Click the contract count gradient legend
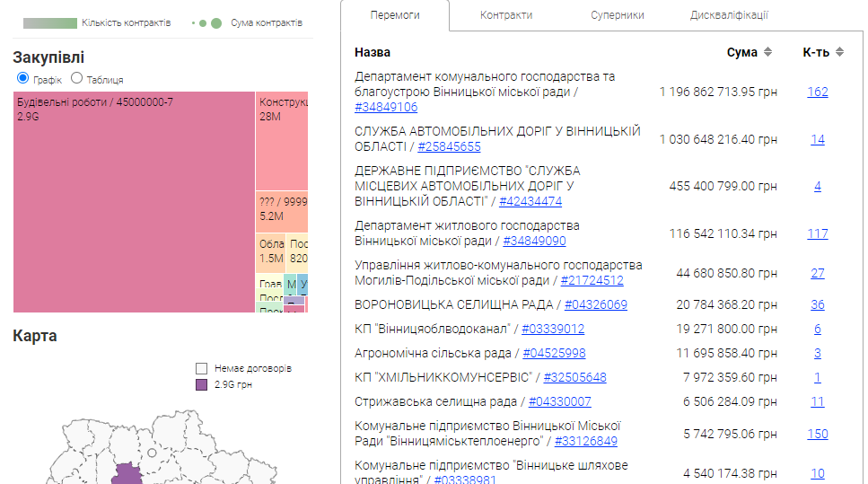The image size is (868, 484). pyautogui.click(x=50, y=22)
